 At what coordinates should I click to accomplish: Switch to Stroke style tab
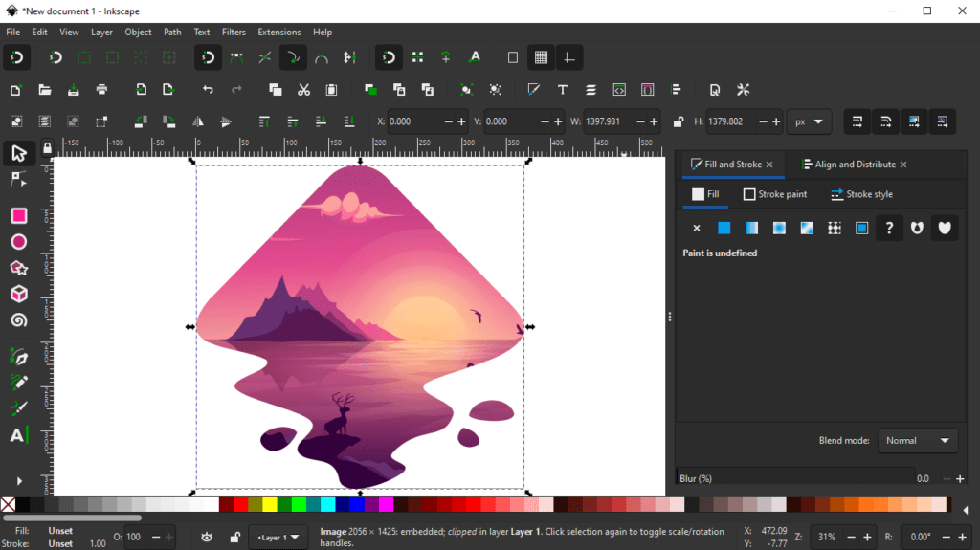[x=862, y=194]
